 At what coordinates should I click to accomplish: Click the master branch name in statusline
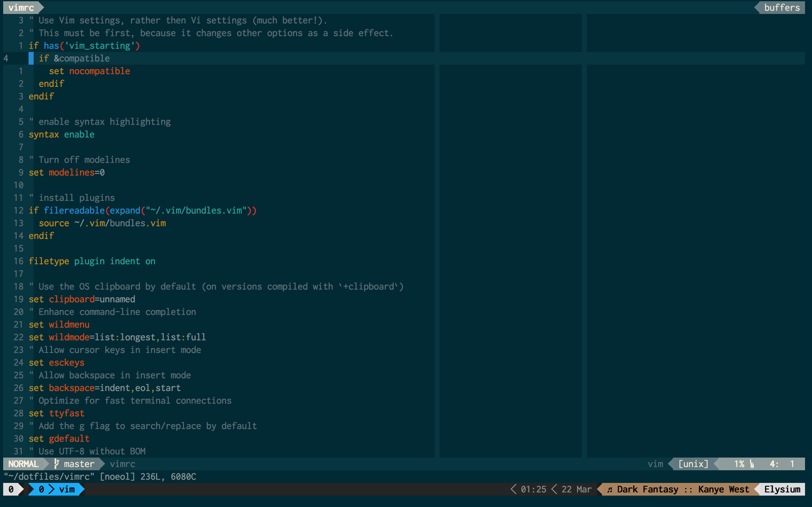(x=79, y=464)
